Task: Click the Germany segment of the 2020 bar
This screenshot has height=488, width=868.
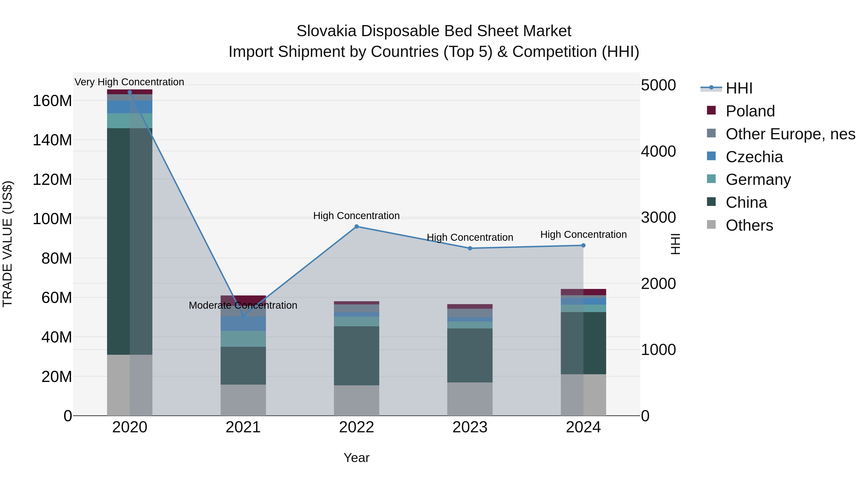Action: [130, 121]
